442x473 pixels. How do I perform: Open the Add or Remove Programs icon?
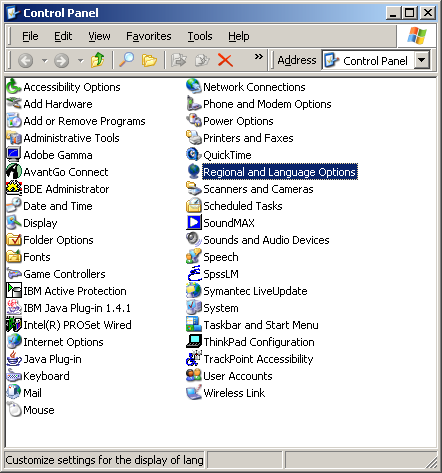14,121
